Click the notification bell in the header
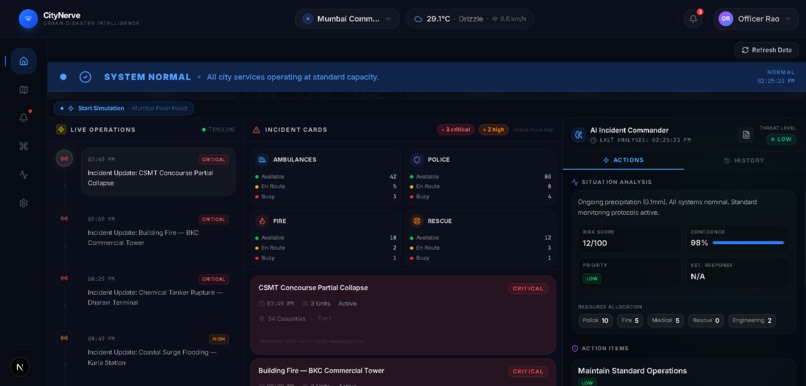The height and width of the screenshot is (386, 806). pos(693,19)
